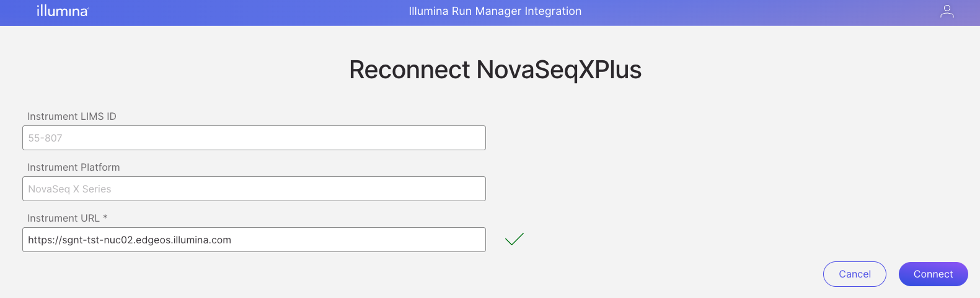The width and height of the screenshot is (980, 298).
Task: Click the Illumina Run Manager Integration title
Action: point(495,11)
